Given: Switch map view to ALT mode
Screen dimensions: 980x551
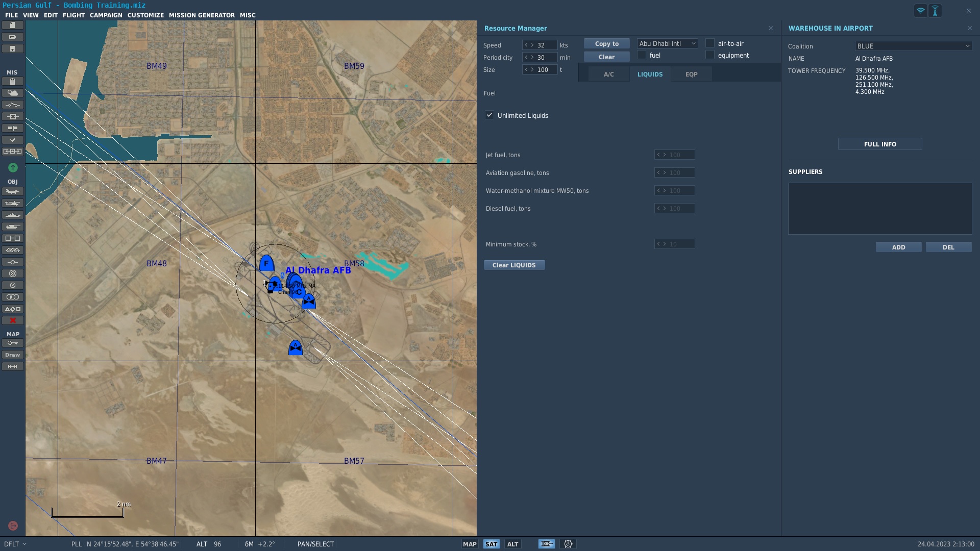Looking at the screenshot, I should (512, 544).
